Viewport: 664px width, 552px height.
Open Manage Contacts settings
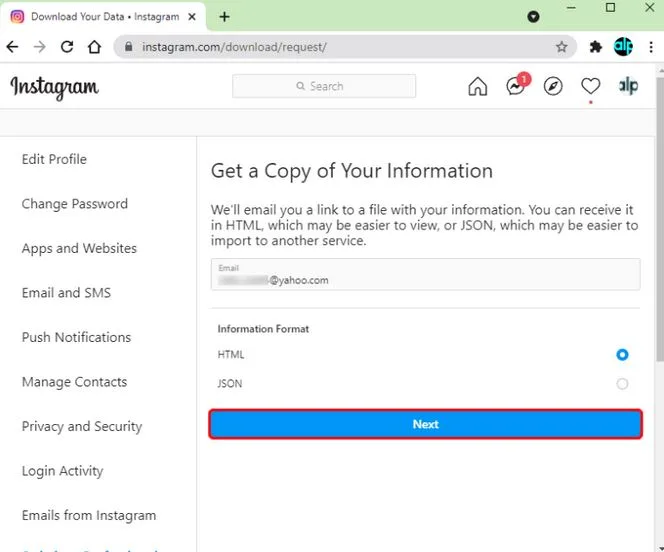[x=74, y=382]
